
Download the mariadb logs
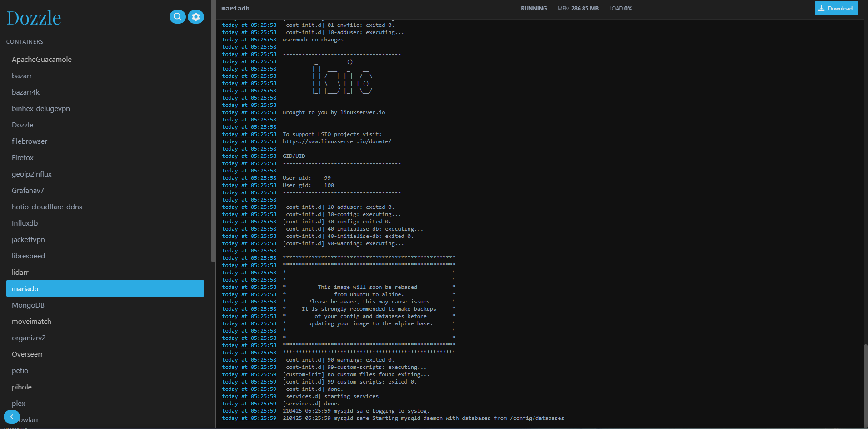point(836,8)
